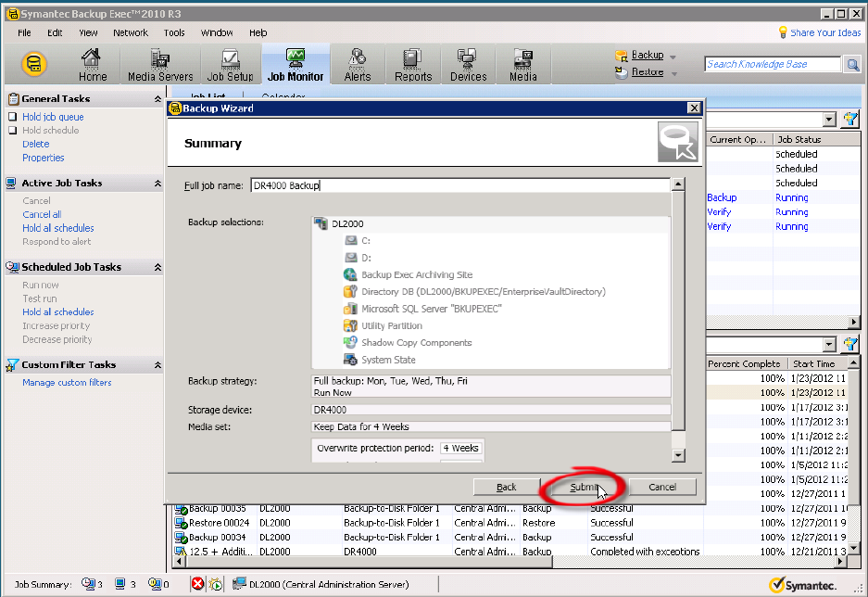Open the Job Setup view
The width and height of the screenshot is (868, 597).
point(230,64)
